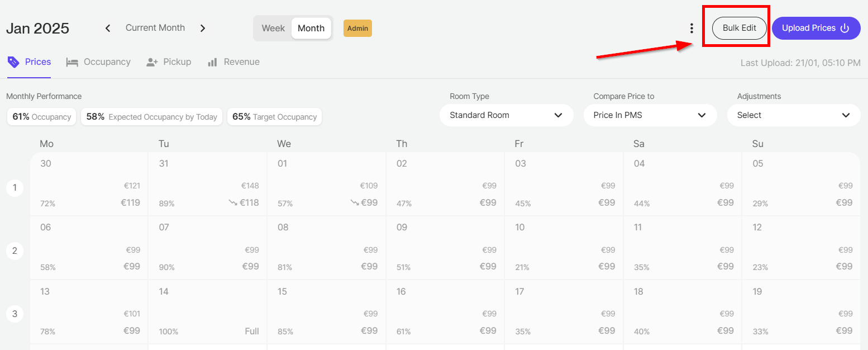Image resolution: width=868 pixels, height=350 pixels.
Task: Click the Occupancy bed icon
Action: 72,62
